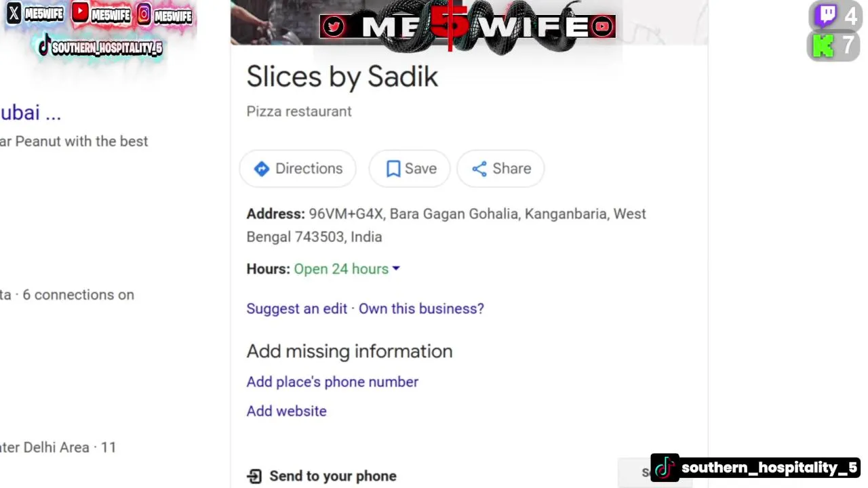868x488 pixels.
Task: Click the TikTok icon beside southern_hospitality_5 at bottom
Action: pos(665,468)
